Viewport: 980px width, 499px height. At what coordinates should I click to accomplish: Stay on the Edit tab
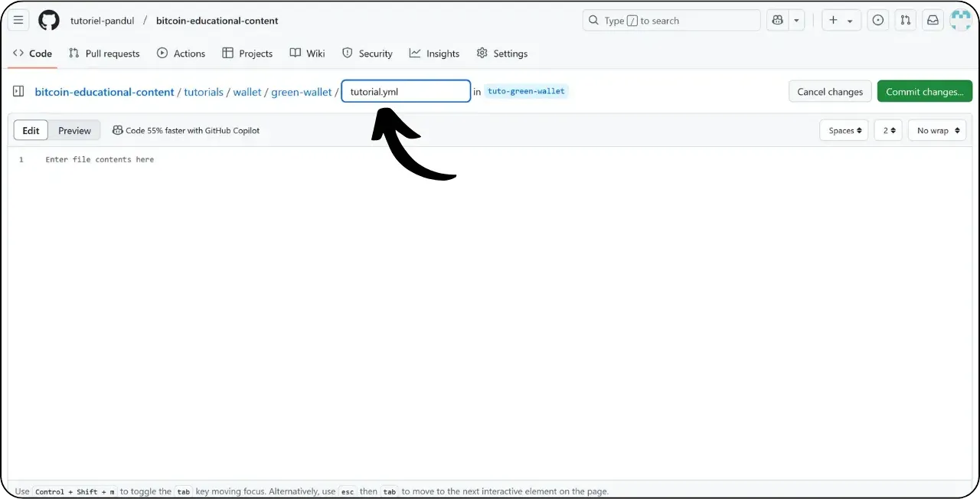pyautogui.click(x=30, y=130)
